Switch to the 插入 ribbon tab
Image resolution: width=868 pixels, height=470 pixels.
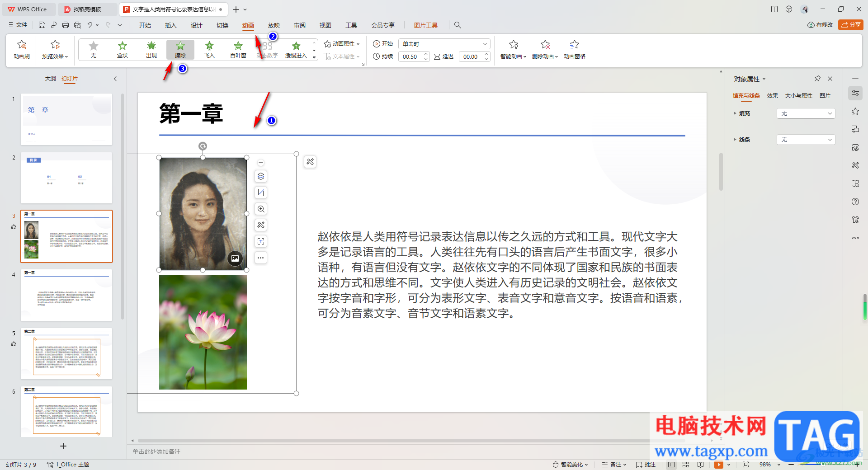[170, 25]
